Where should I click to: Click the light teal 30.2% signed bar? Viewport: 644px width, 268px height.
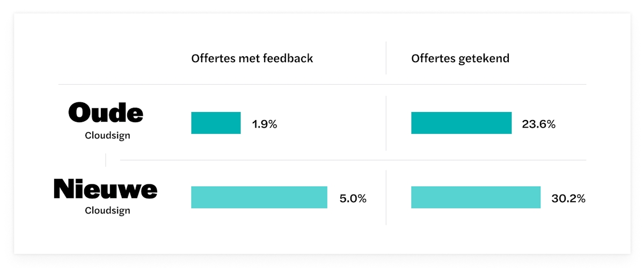(x=475, y=197)
